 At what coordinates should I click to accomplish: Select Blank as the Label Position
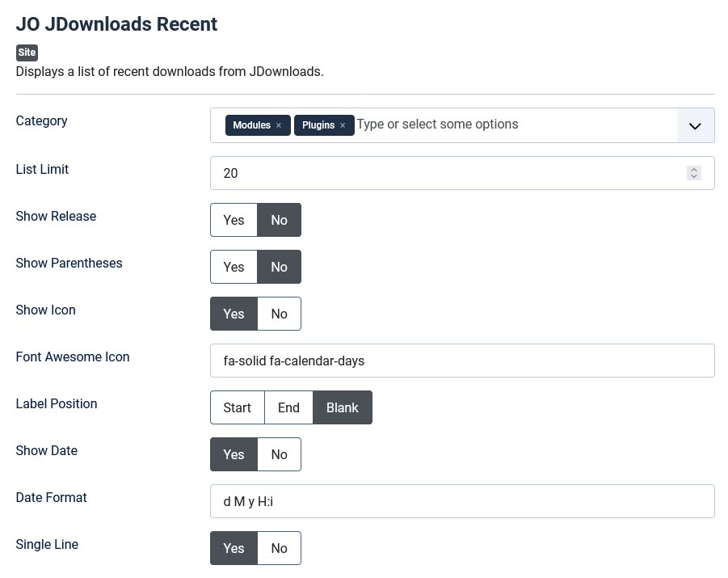(342, 407)
